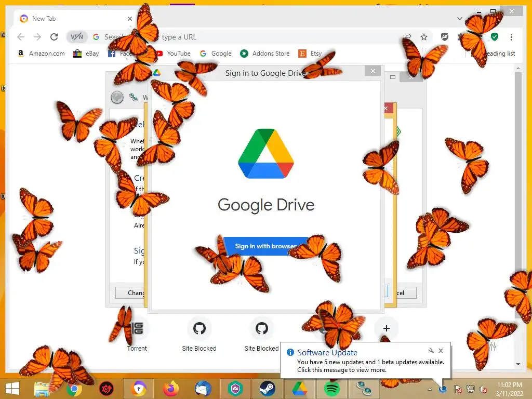This screenshot has width=532, height=399.
Task: Open the browser three-dot menu
Action: [x=511, y=37]
